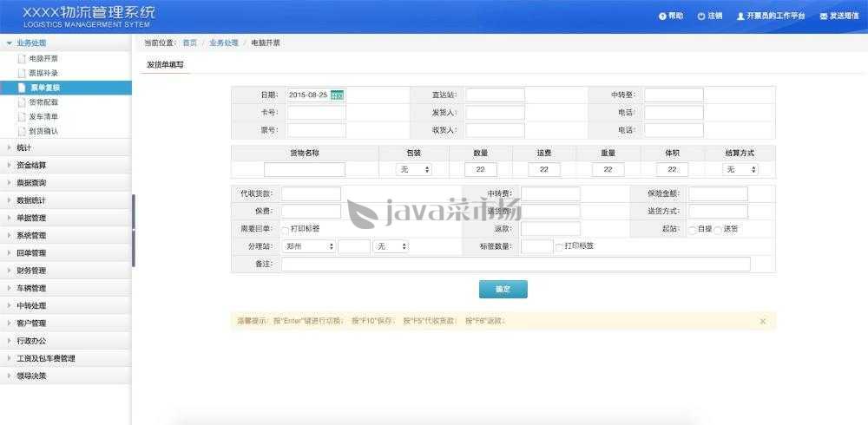The height and width of the screenshot is (425, 868).
Task: Select the 自提 radio button
Action: click(692, 229)
